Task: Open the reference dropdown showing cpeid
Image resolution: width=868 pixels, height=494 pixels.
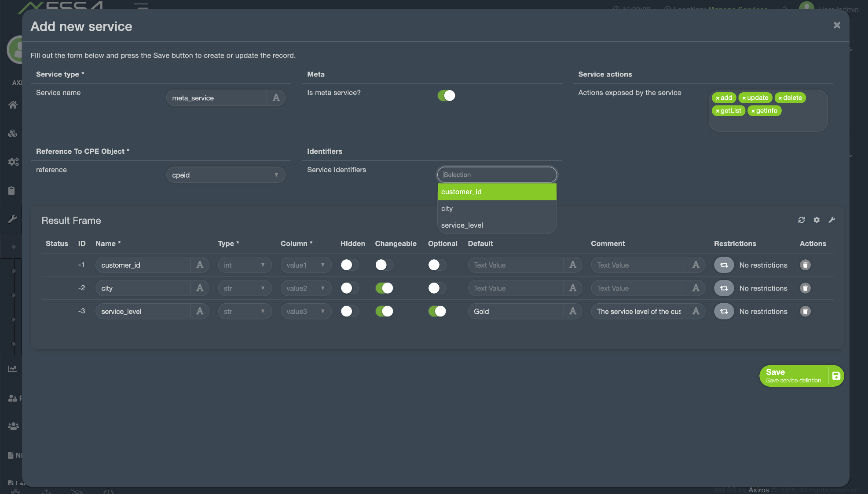Action: point(225,174)
